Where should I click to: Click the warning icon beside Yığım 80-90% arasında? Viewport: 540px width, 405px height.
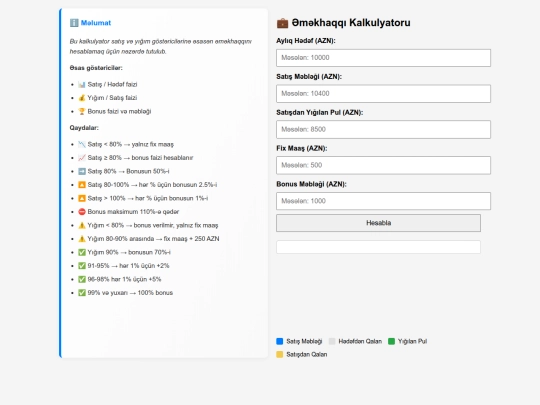click(x=82, y=239)
